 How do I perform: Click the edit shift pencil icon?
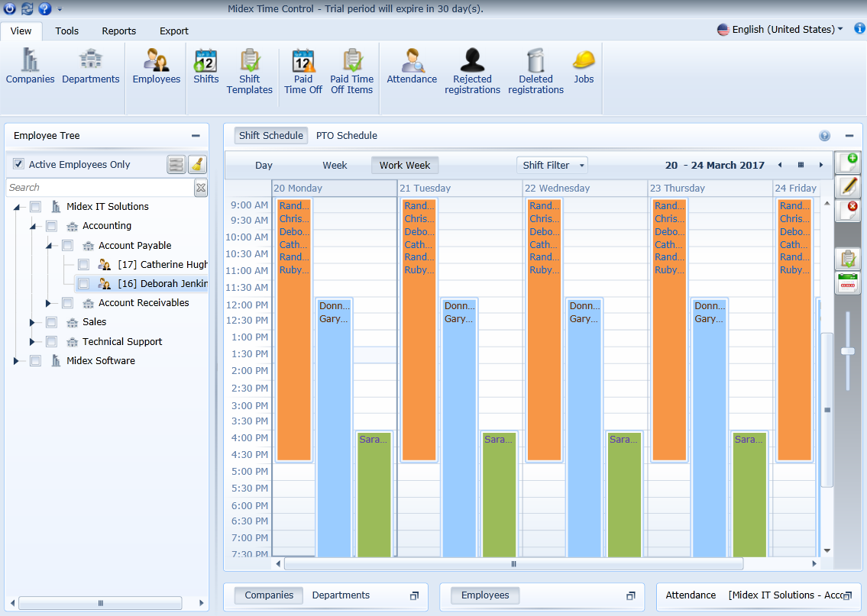[x=848, y=186]
